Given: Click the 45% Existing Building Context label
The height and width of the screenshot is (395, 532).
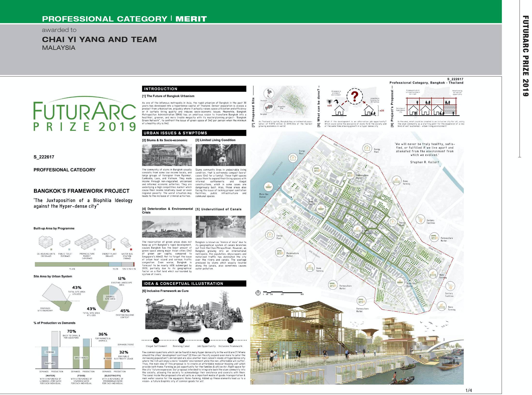Looking at the screenshot, I should [x=125, y=314].
